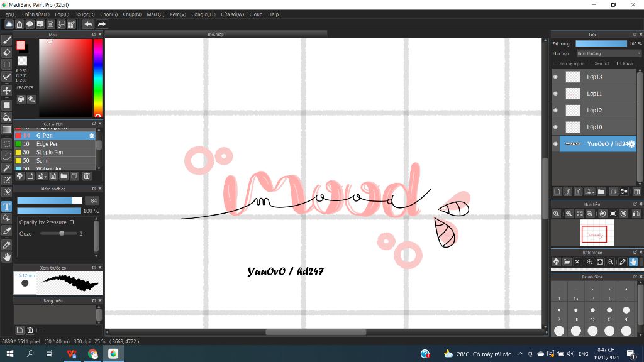
Task: Toggle the Xén bớt clipping checkbox
Action: (590, 63)
